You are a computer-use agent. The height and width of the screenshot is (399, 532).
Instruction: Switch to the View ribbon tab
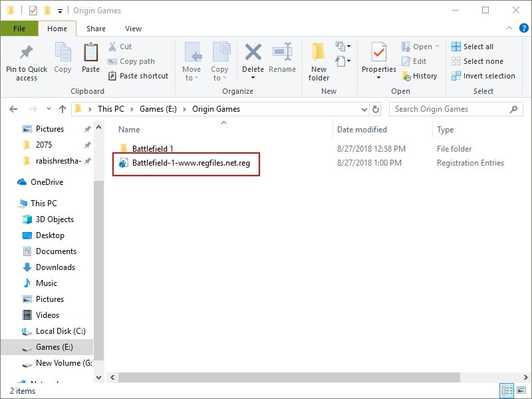tap(133, 29)
